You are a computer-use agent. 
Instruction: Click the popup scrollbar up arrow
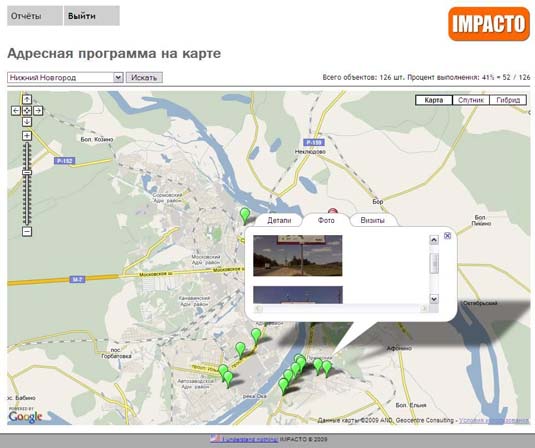(x=434, y=240)
